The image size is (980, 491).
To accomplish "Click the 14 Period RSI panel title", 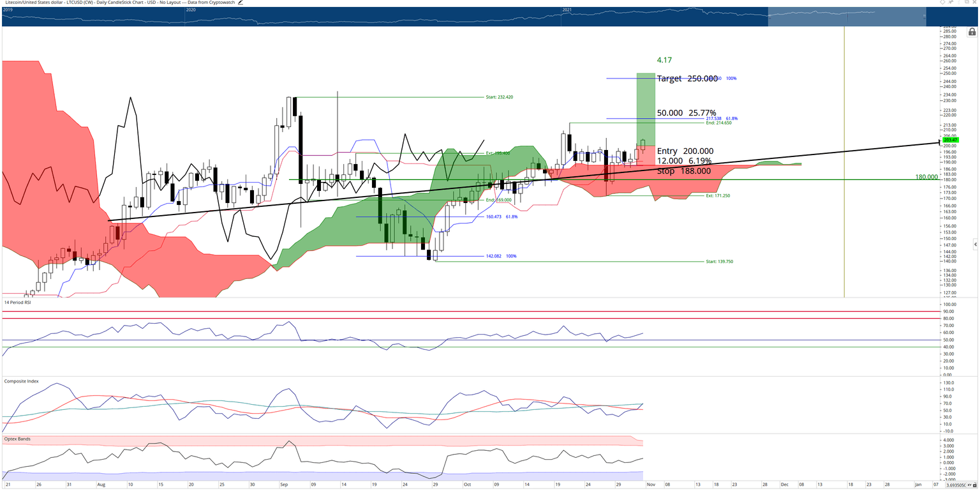I will [x=17, y=302].
